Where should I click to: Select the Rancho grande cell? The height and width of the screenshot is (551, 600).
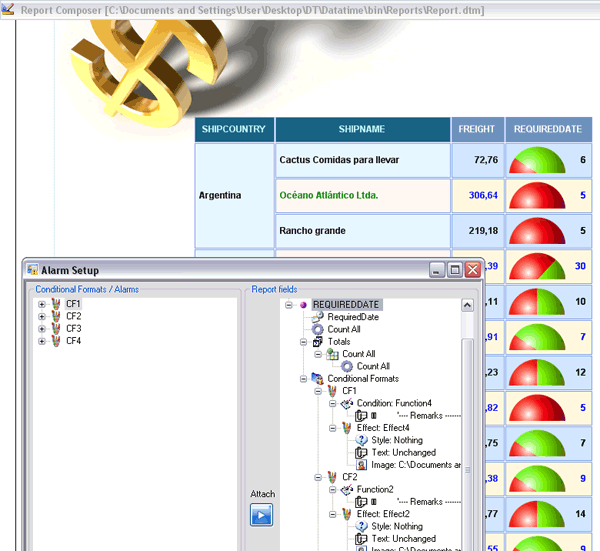(362, 231)
